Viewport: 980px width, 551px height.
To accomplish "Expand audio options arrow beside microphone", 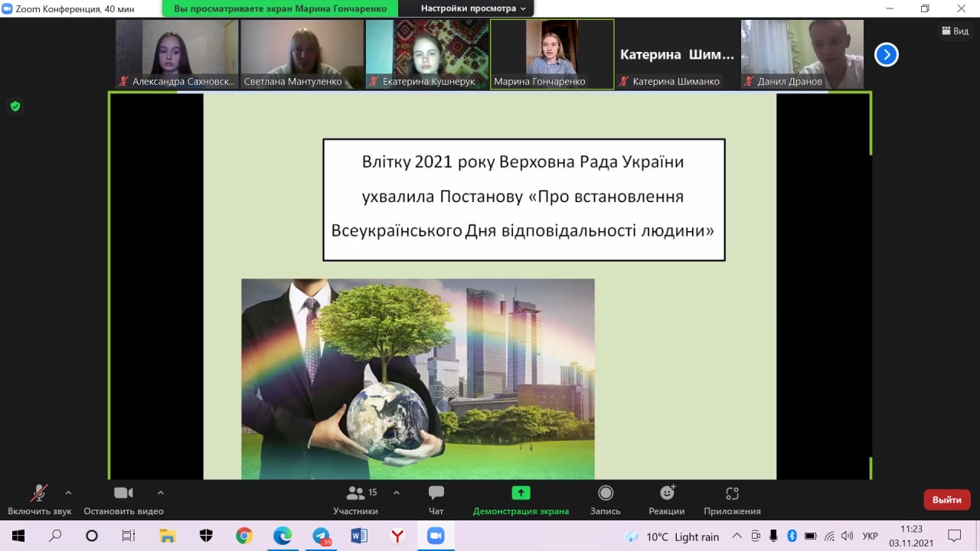I will click(68, 493).
